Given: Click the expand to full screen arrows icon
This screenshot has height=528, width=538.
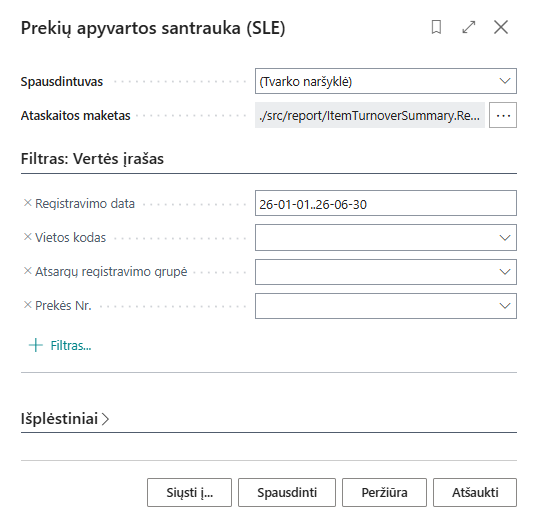Looking at the screenshot, I should [469, 27].
